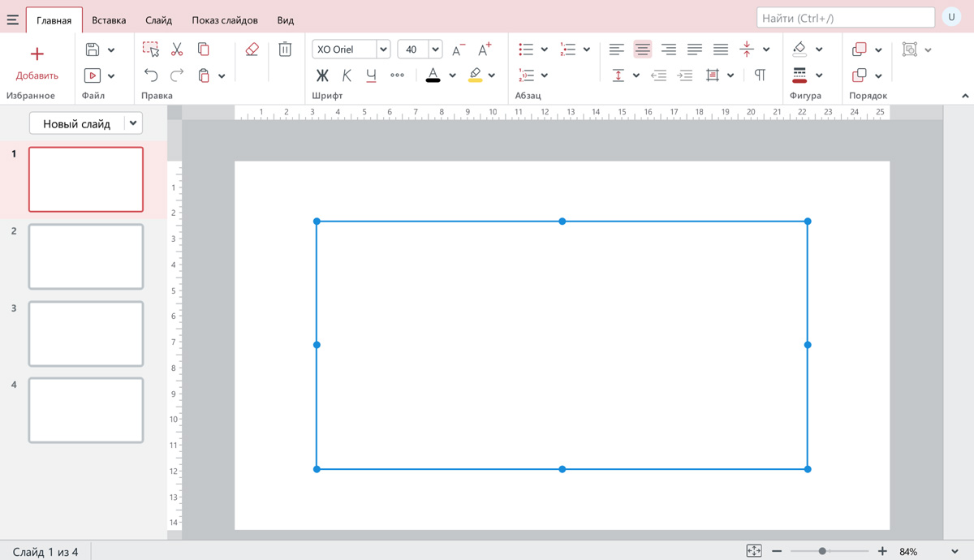Enable center text alignment
This screenshot has width=974, height=560.
642,50
